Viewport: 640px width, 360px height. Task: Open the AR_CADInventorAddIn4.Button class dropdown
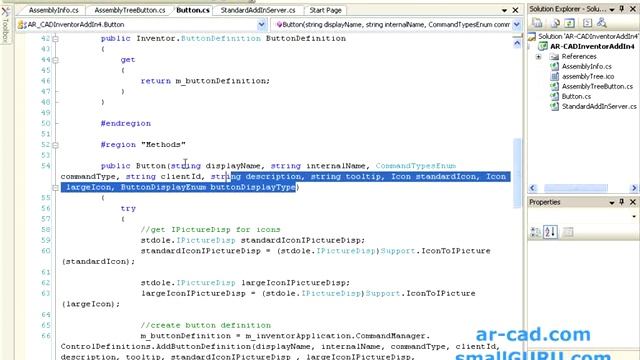tap(262, 24)
